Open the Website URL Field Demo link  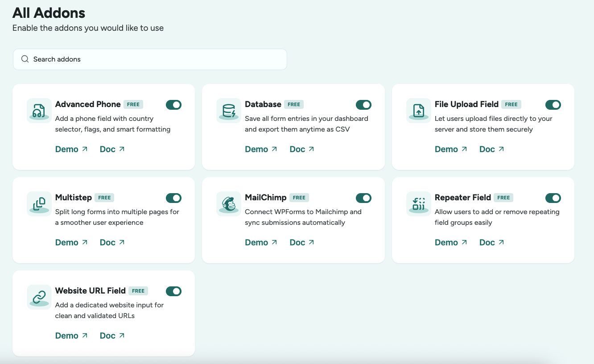point(71,335)
